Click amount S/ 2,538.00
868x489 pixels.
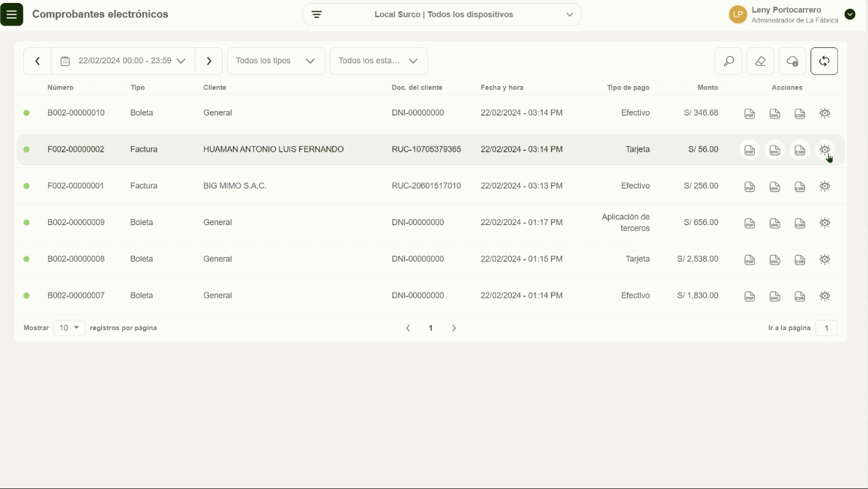tap(698, 259)
